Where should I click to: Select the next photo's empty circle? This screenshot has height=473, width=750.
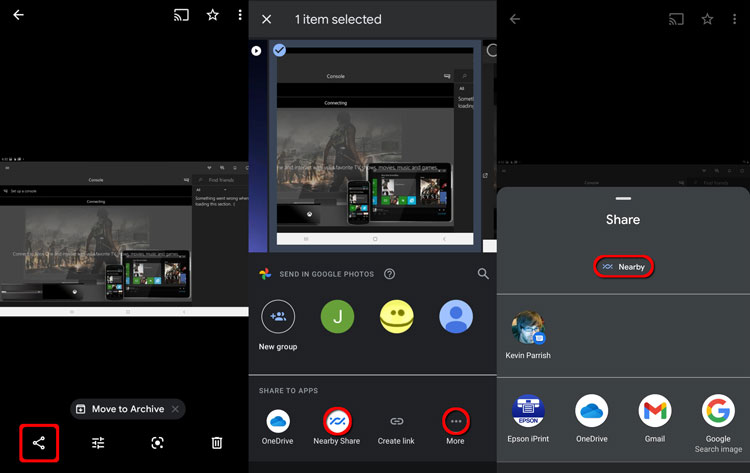[x=491, y=50]
